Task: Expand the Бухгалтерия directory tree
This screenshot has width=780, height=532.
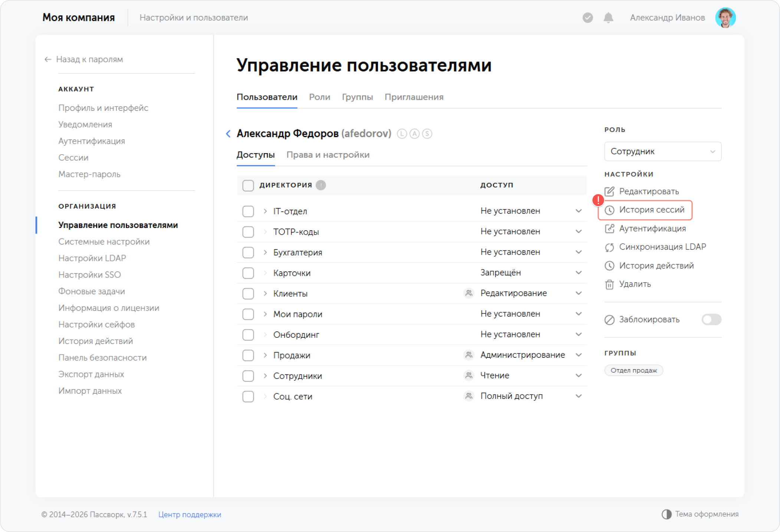Action: click(x=265, y=252)
